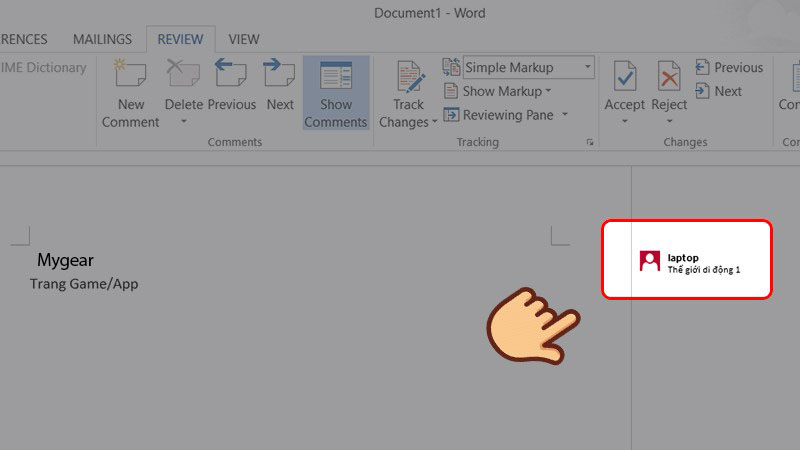Switch to the View tab
The image size is (800, 450).
[x=244, y=39]
